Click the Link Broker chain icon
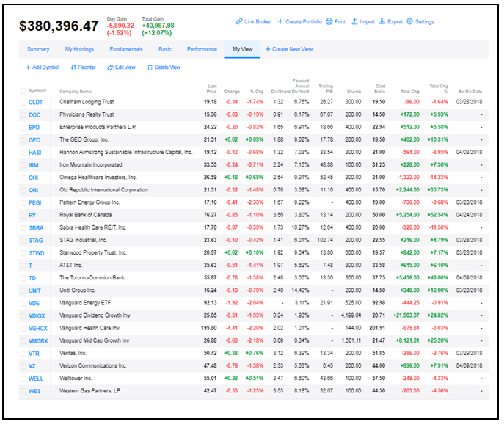The image size is (504, 424). point(239,21)
